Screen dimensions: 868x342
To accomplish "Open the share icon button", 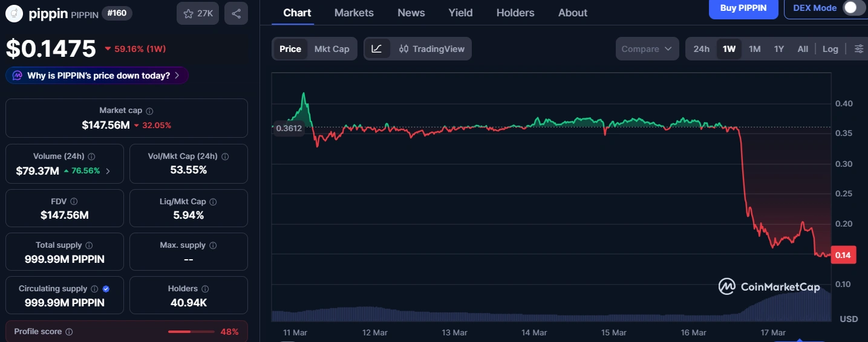I will [236, 13].
